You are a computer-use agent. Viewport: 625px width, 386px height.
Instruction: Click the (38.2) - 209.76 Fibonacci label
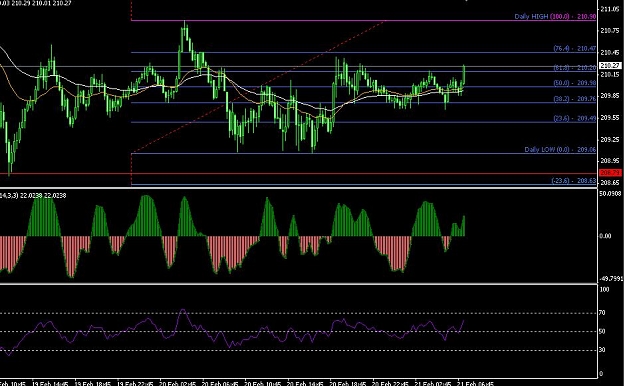[x=574, y=99]
